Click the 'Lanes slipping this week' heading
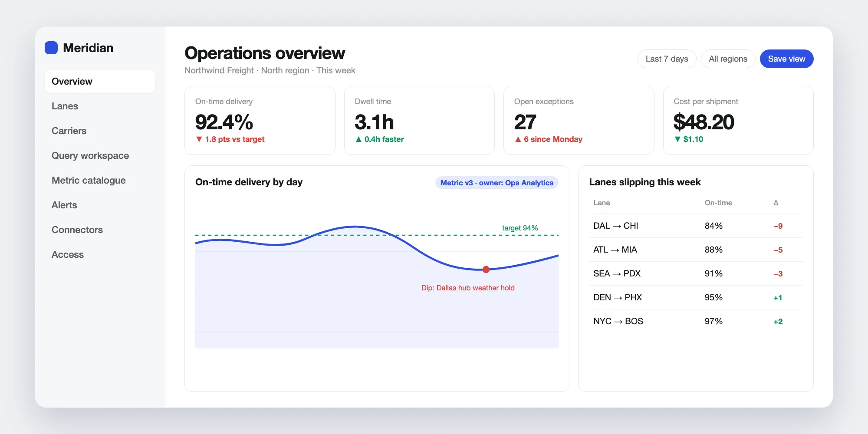Image resolution: width=868 pixels, height=434 pixels. coord(645,182)
